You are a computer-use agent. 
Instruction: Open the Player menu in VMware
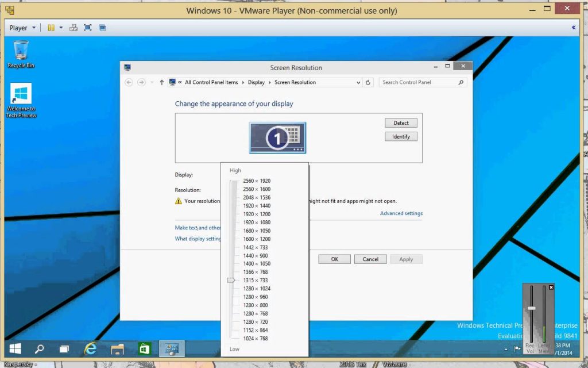tap(22, 28)
